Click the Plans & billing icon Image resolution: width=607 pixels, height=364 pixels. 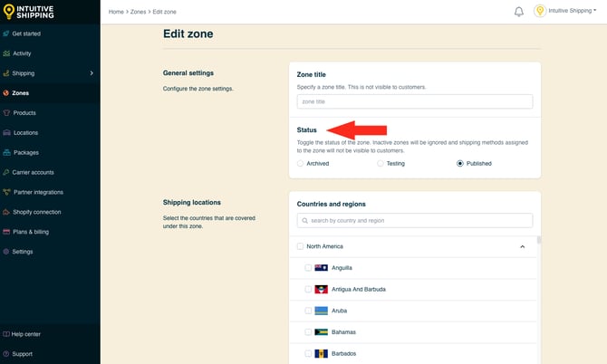6,232
